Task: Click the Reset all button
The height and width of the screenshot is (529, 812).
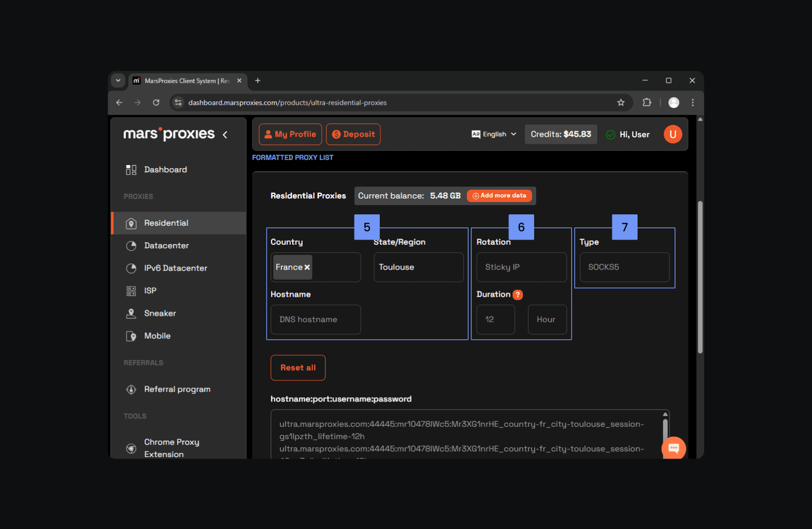Action: coord(298,368)
